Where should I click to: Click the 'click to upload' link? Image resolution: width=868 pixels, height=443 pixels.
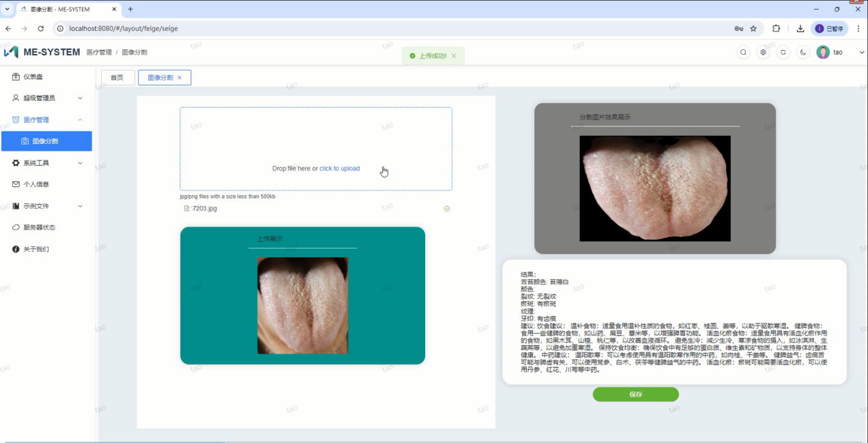(x=339, y=169)
